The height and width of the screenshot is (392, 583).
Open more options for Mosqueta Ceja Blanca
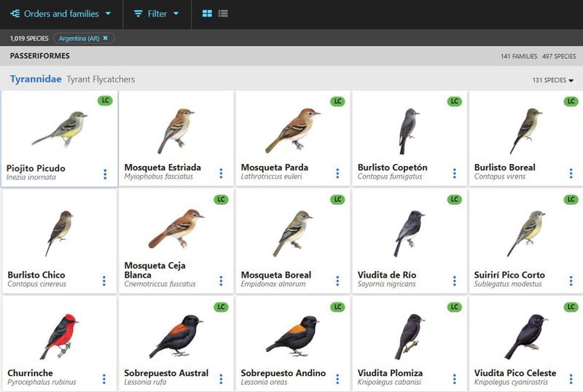pos(222,281)
